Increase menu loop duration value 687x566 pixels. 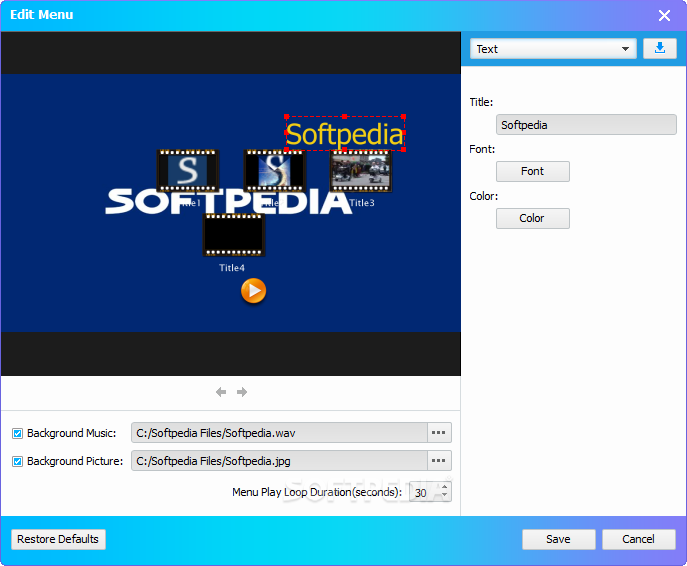pos(445,487)
